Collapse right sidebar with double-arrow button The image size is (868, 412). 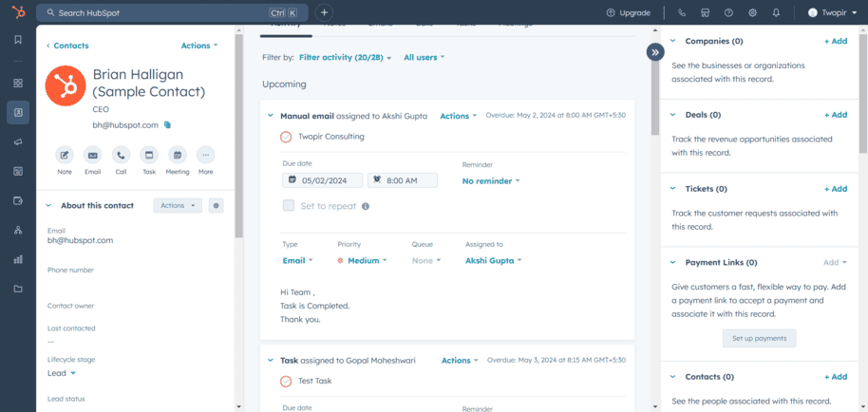(654, 52)
